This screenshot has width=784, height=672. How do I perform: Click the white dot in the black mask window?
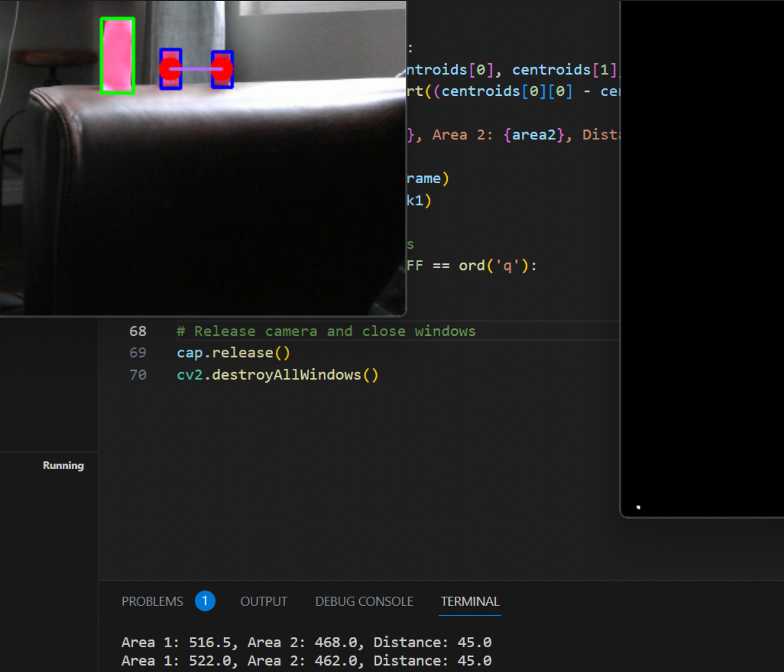point(638,507)
